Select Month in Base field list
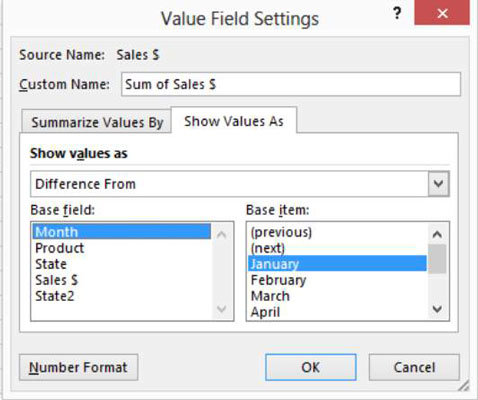478x400 pixels. click(122, 232)
